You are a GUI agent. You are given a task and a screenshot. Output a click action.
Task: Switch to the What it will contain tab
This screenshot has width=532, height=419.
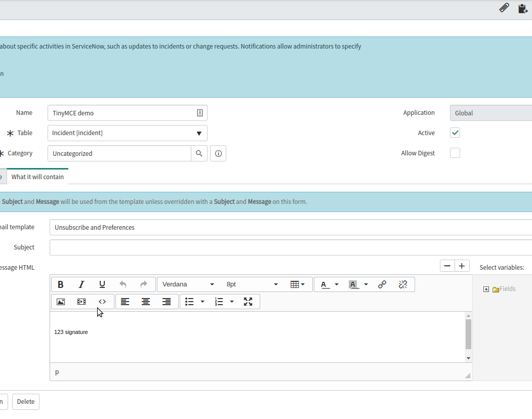click(37, 177)
